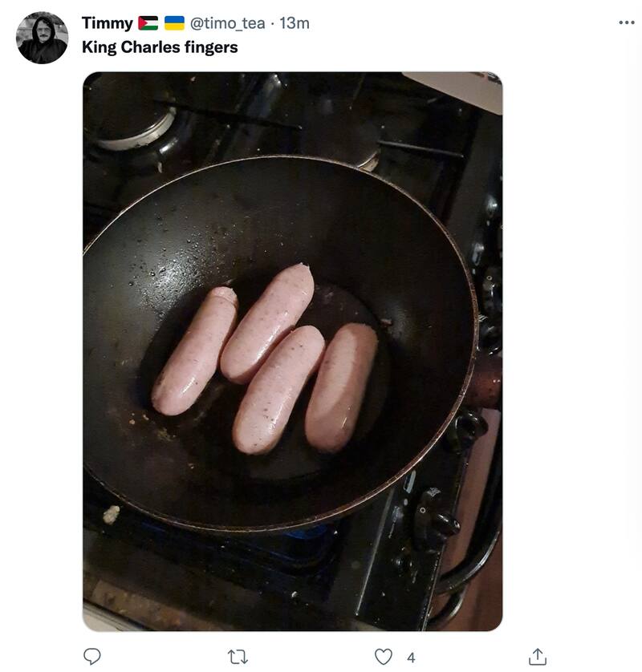Select the tweet text King Charles fingers

pos(160,47)
